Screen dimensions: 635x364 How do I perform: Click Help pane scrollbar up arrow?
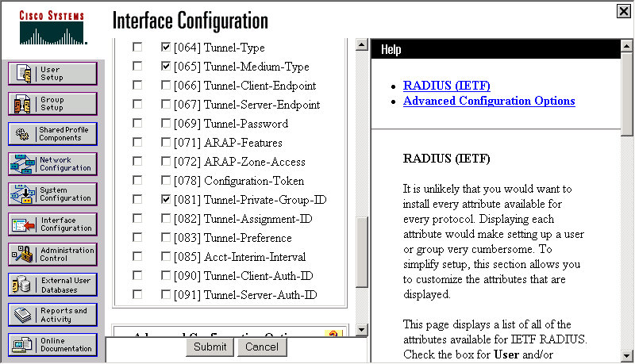click(x=626, y=45)
